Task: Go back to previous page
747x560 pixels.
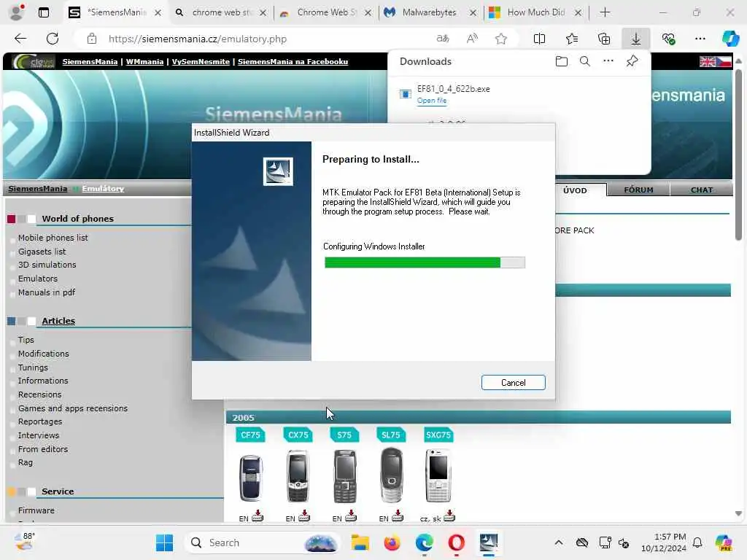Action: point(20,39)
